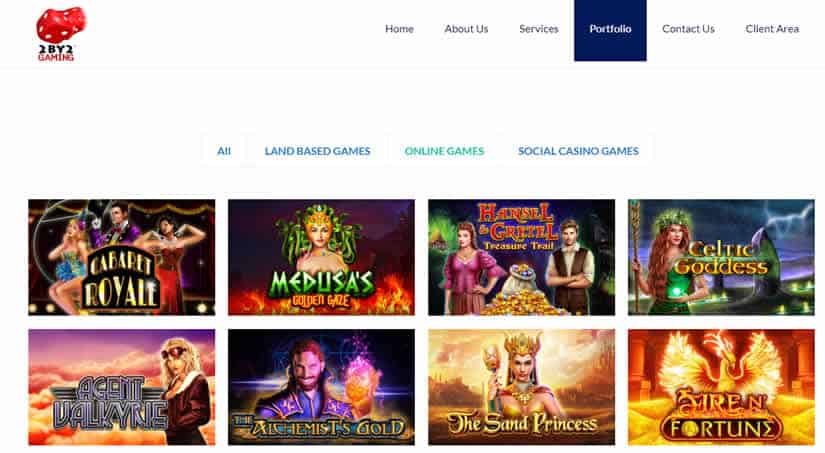
Task: Filter by Online Games
Action: [x=444, y=151]
